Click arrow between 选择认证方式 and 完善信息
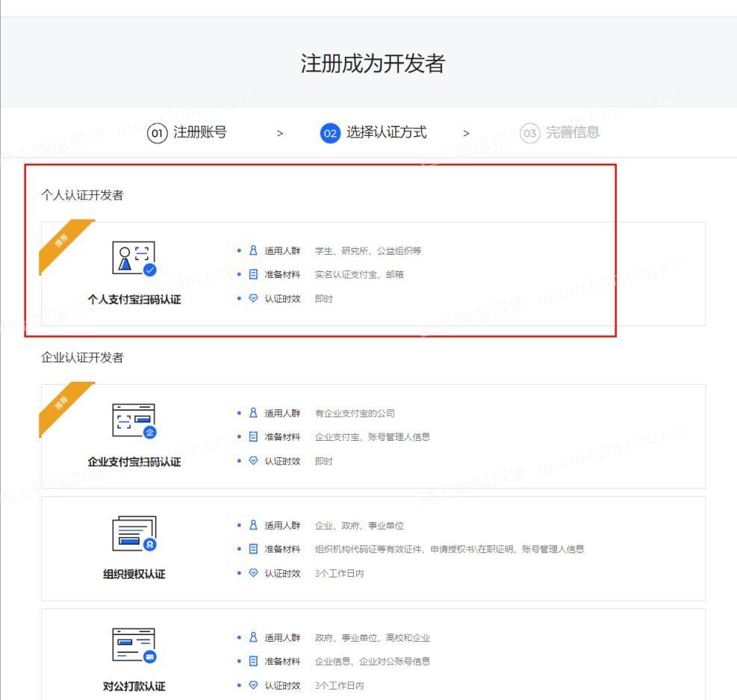This screenshot has height=700, width=737. click(x=466, y=134)
